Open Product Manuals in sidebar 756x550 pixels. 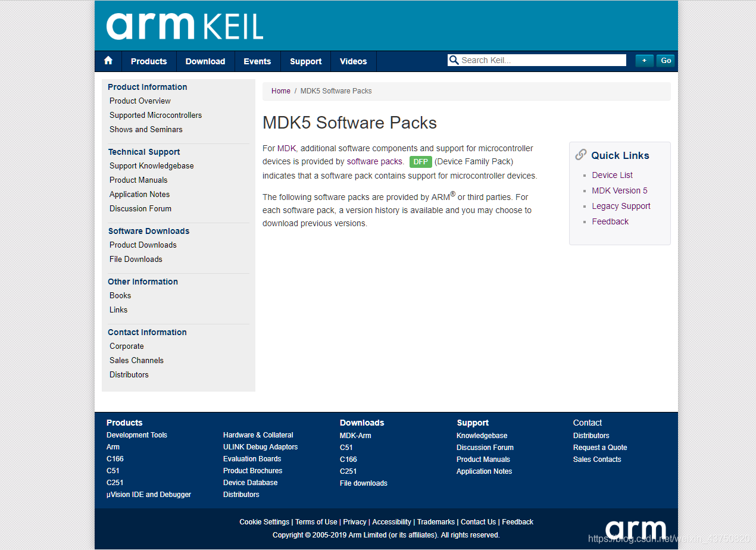pyautogui.click(x=139, y=180)
